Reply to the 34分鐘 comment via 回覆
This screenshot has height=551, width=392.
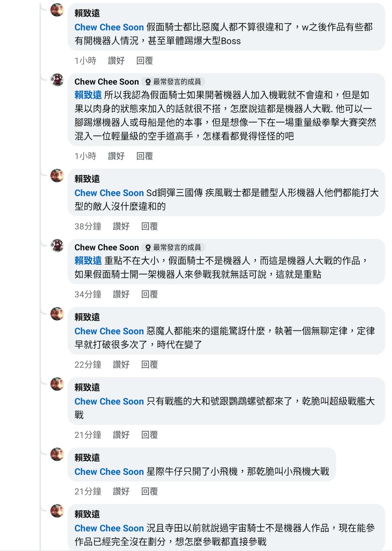click(x=150, y=294)
